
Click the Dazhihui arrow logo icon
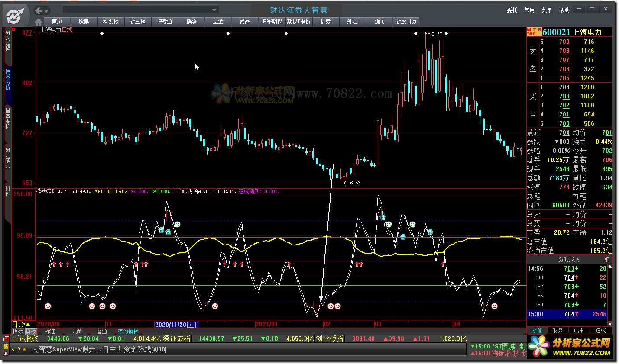tap(16, 16)
